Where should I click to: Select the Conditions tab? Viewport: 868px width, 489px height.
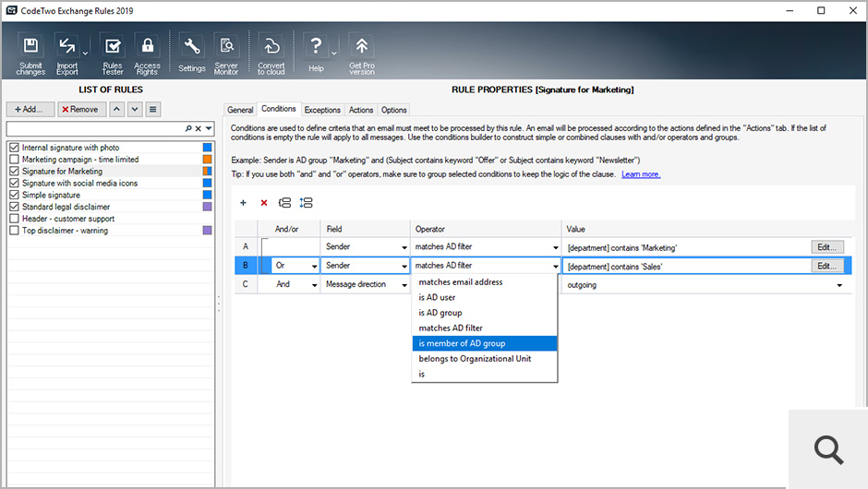click(x=279, y=109)
